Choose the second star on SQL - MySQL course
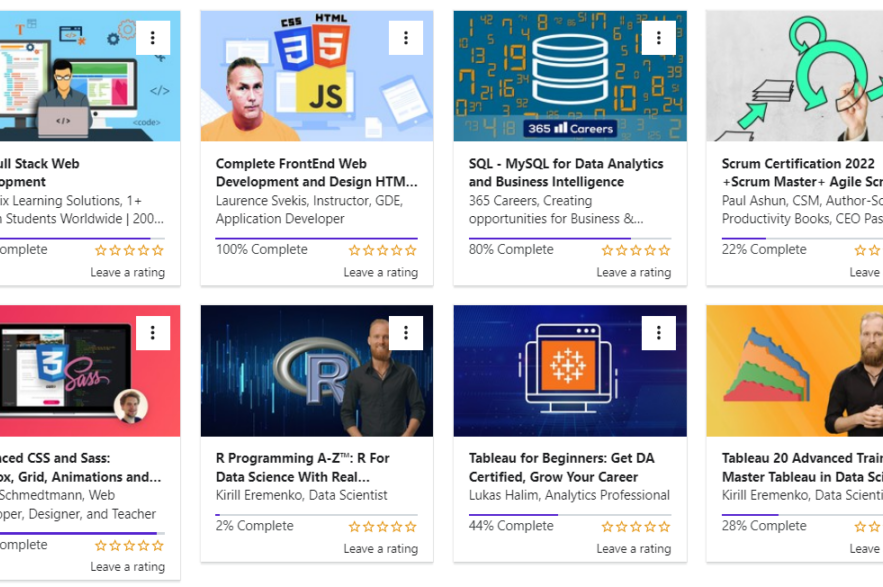 621,250
